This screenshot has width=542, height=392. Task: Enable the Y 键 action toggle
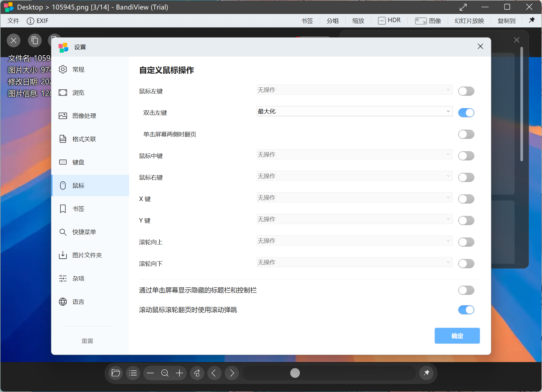pyautogui.click(x=466, y=221)
